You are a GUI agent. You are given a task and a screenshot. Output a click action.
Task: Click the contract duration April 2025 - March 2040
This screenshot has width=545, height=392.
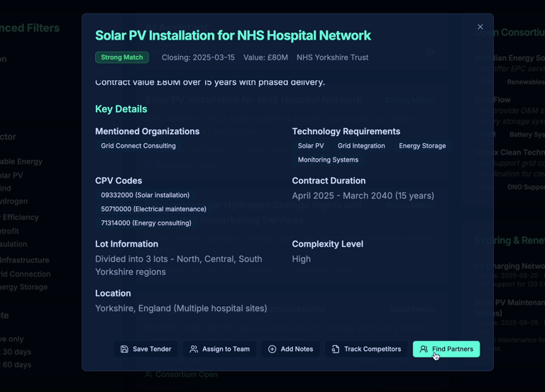pyautogui.click(x=363, y=196)
